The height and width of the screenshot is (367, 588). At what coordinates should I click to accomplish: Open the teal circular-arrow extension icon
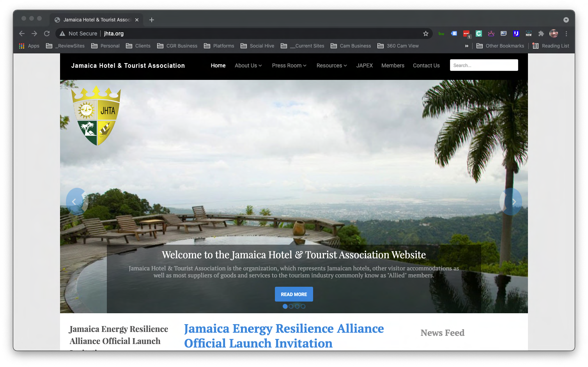(x=479, y=34)
